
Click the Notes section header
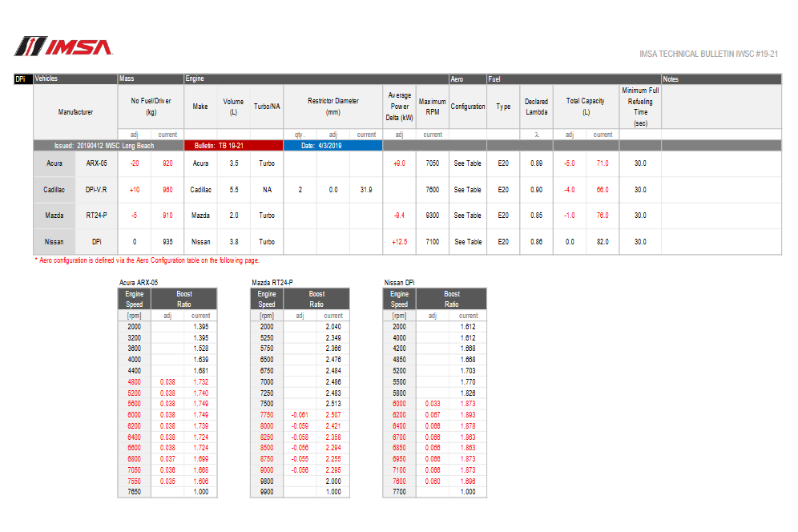(720, 79)
